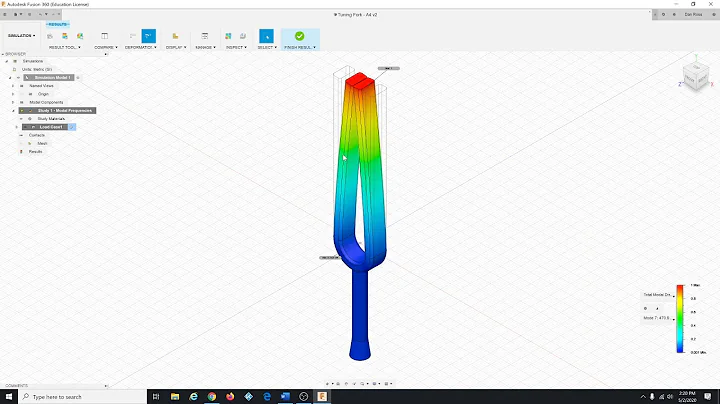Toggle Origin visibility in browser
This screenshot has height=404, width=720.
pyautogui.click(x=22, y=94)
